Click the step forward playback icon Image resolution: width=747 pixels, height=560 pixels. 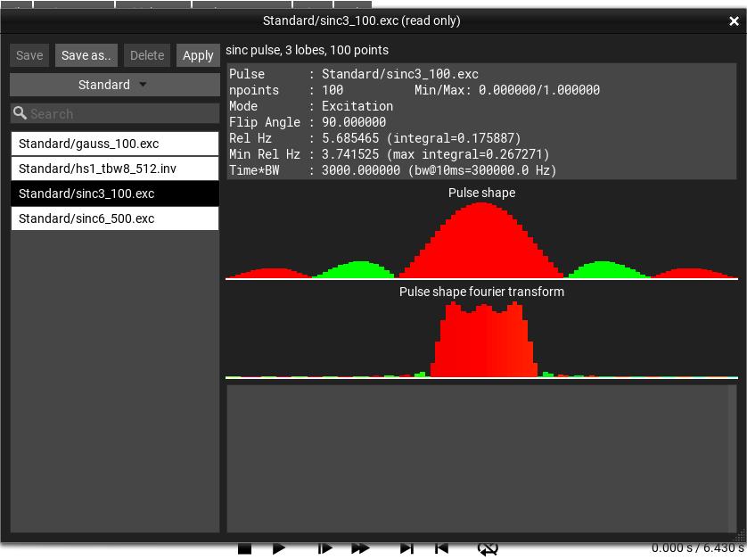(324, 549)
